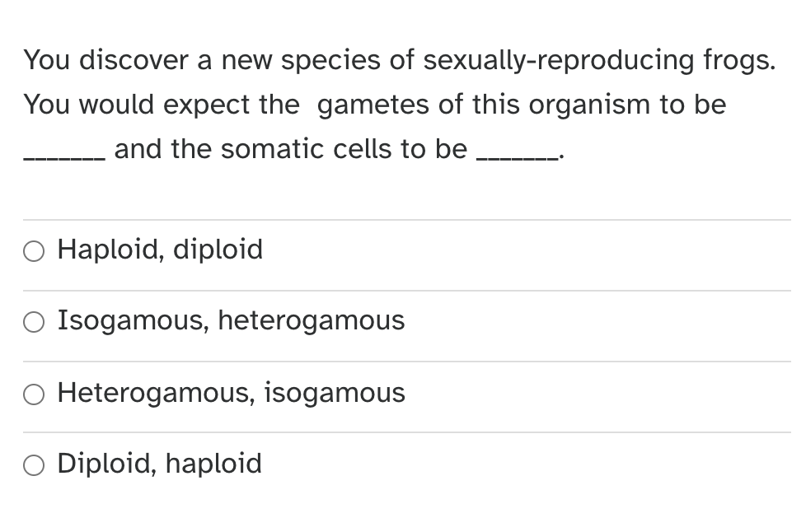The height and width of the screenshot is (532, 806).
Task: Select the 'Diploid, haploid' radio button
Action: tap(33, 464)
